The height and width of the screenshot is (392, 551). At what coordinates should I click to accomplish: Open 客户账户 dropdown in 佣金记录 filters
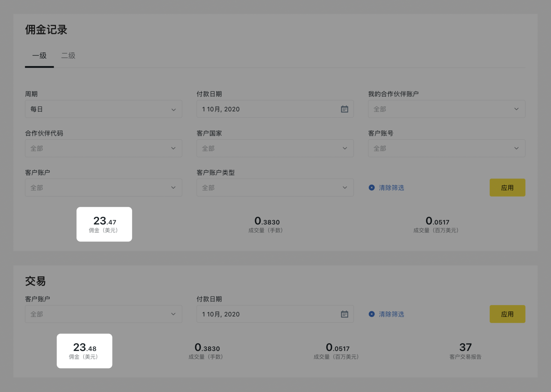tap(104, 188)
